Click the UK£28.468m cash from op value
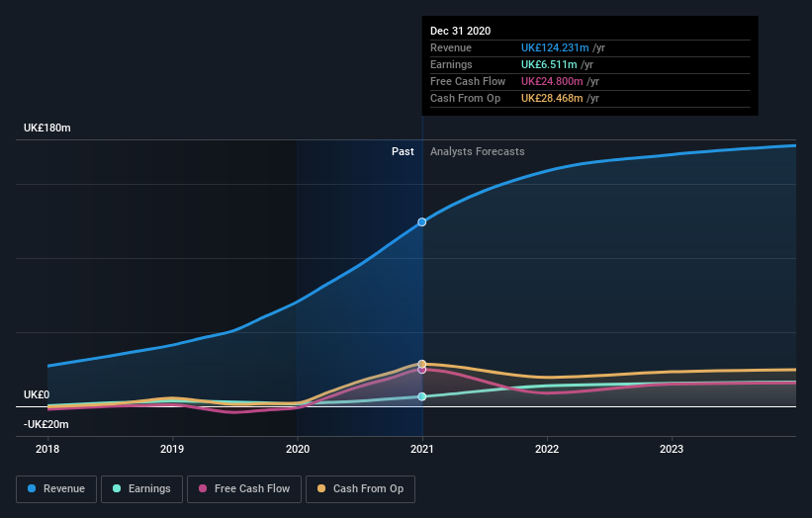Screen dimensions: 812x518 (552, 98)
